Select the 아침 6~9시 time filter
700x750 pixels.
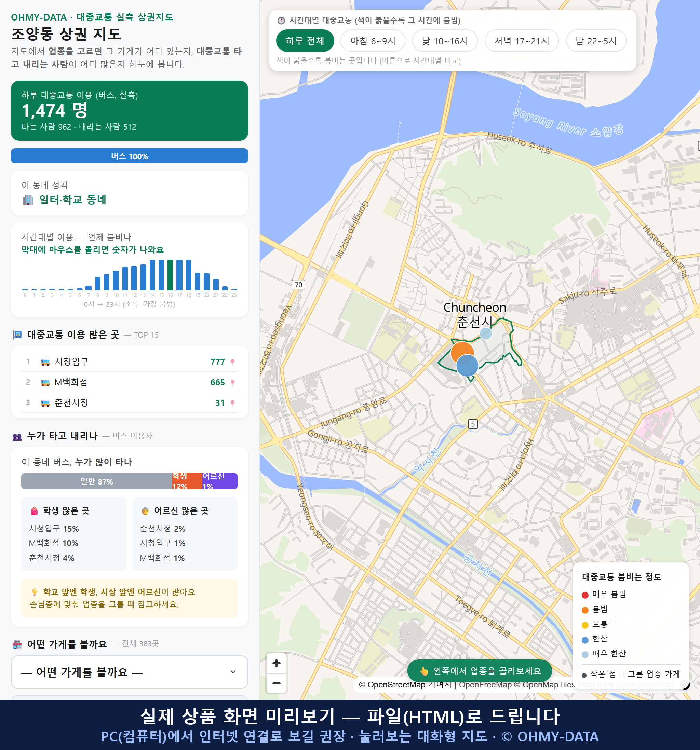point(373,41)
